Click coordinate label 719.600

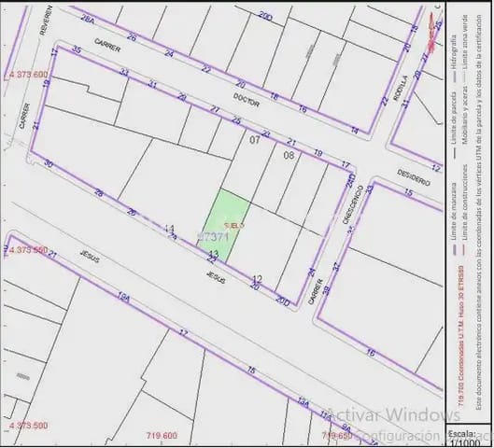coord(162,436)
